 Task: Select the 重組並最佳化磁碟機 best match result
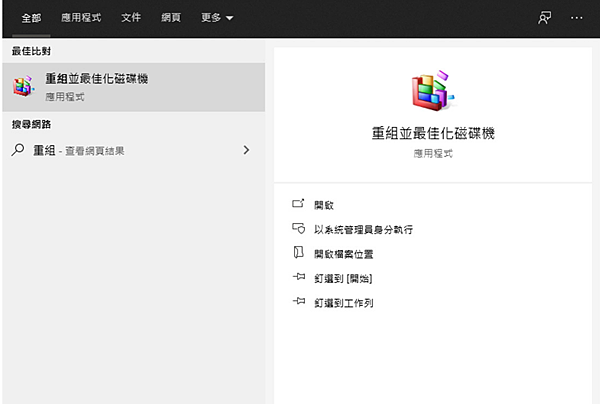point(134,87)
